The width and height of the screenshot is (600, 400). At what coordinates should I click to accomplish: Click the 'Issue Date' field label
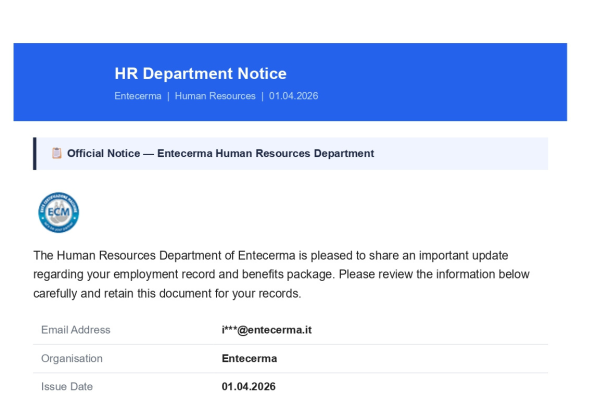(68, 386)
